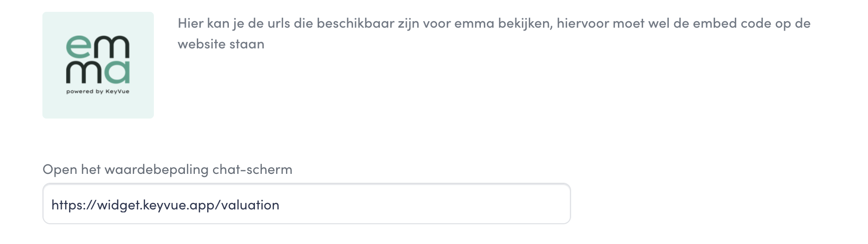Viewport: 868px width, 244px height.
Task: Click empty area at end of URL field
Action: coord(424,203)
